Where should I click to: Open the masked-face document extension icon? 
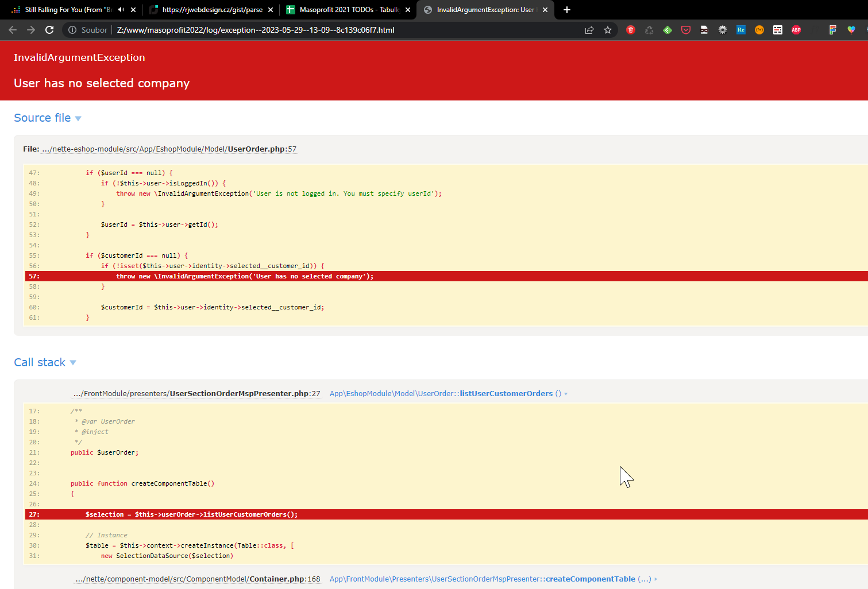[x=704, y=30]
